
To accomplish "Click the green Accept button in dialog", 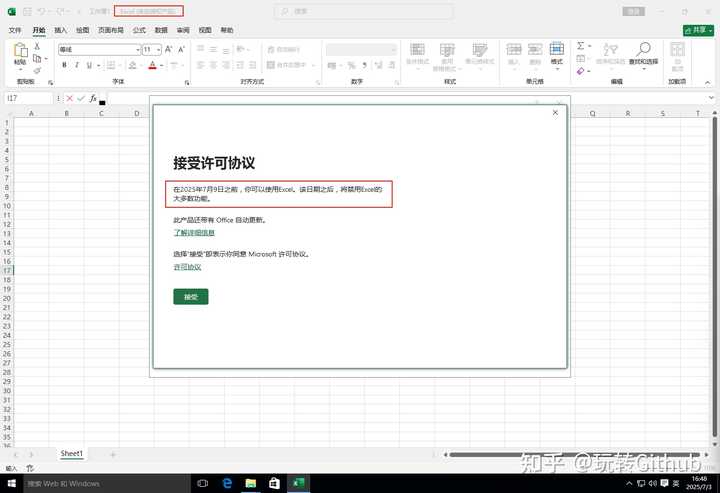I will coord(191,297).
